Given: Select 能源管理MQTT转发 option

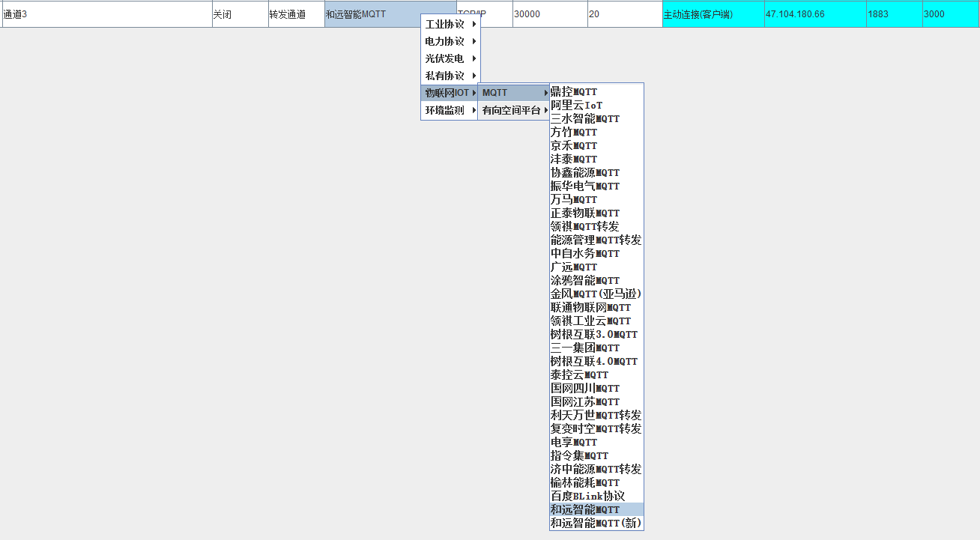Looking at the screenshot, I should [596, 240].
